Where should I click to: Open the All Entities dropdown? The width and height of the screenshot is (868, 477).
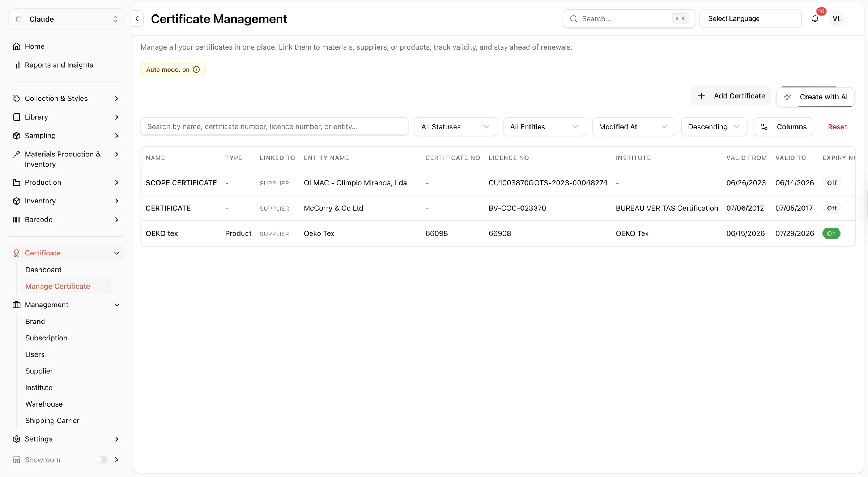click(x=544, y=127)
